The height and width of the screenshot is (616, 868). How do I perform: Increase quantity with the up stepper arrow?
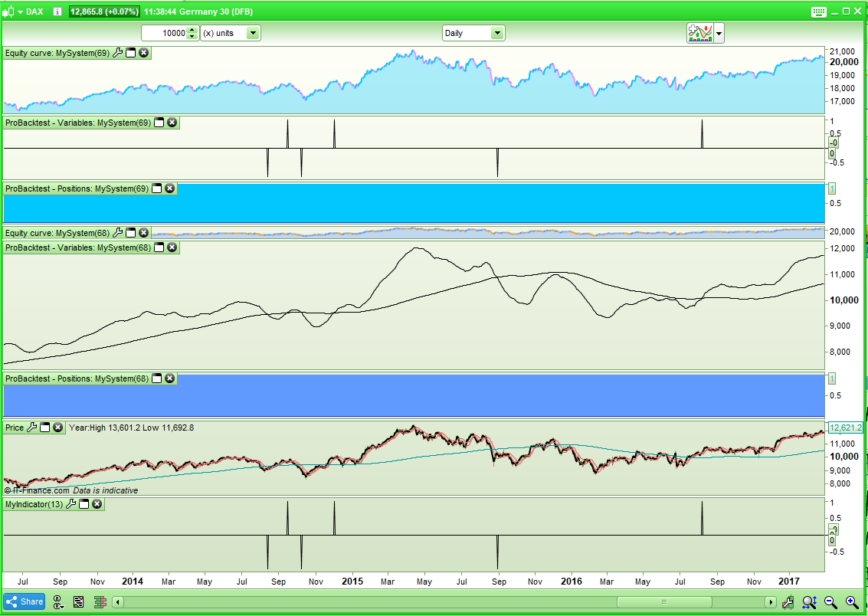click(x=192, y=30)
